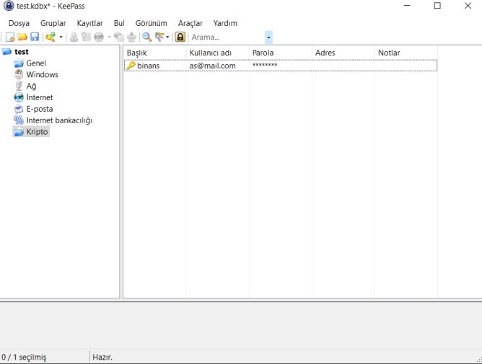Select the test root group
Screen dimensions: 482x364
point(21,52)
